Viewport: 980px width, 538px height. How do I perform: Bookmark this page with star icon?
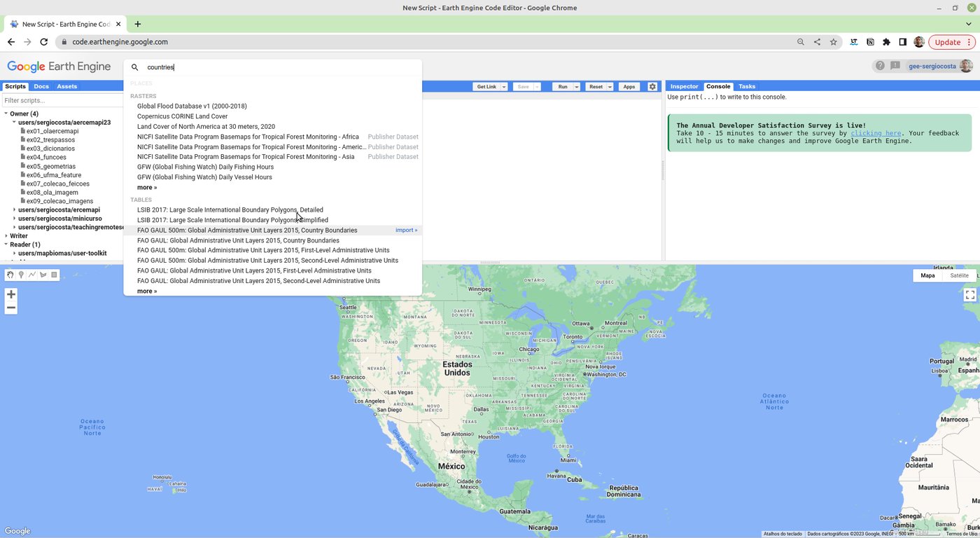coord(833,42)
